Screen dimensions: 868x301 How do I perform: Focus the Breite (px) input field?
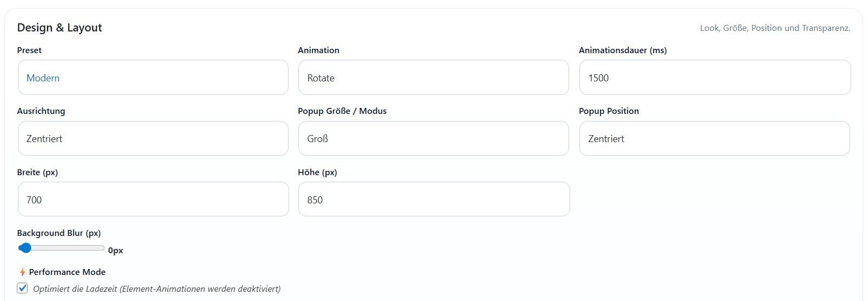point(153,199)
